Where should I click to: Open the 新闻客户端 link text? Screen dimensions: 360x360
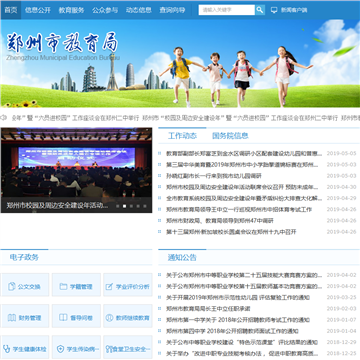[x=294, y=10]
